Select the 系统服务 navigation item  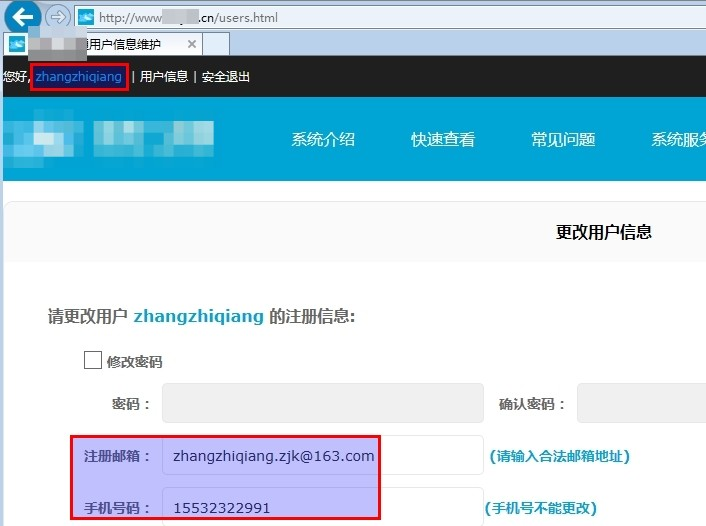tap(678, 140)
